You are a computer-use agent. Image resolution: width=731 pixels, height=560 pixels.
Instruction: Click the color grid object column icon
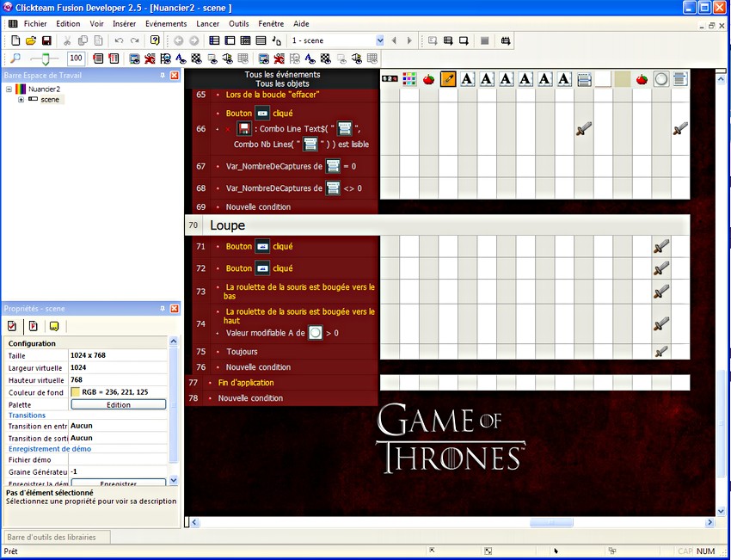pyautogui.click(x=409, y=79)
